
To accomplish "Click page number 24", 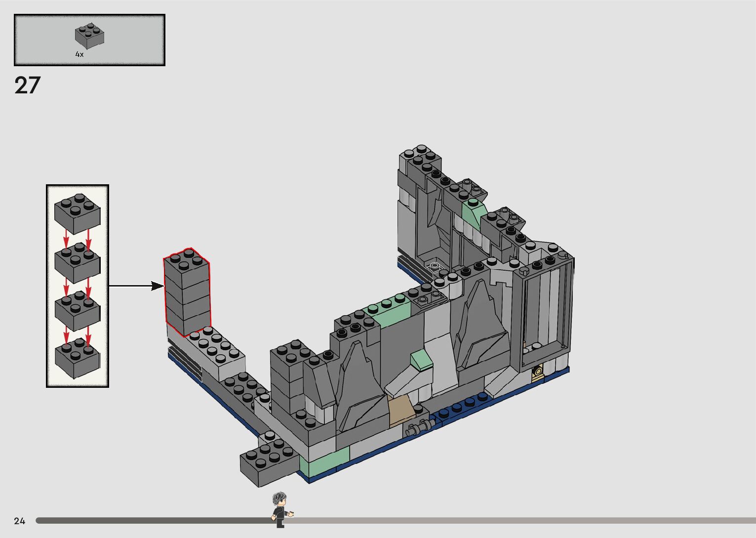I will click(x=20, y=521).
